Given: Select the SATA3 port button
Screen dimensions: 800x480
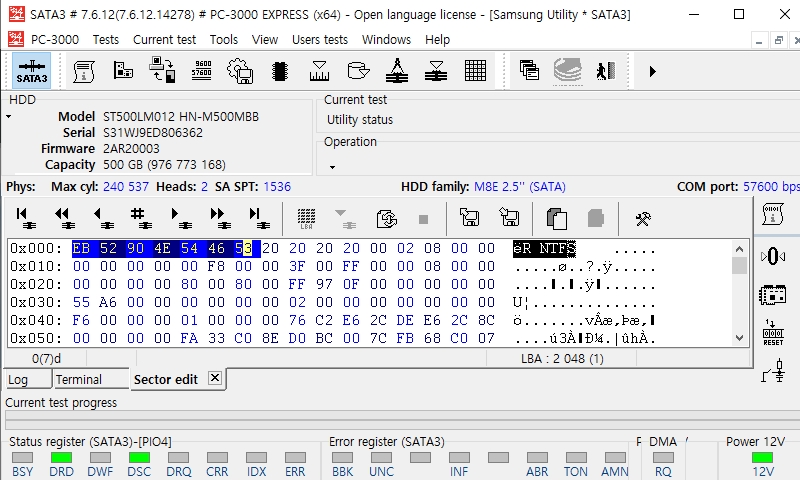Looking at the screenshot, I should (32, 71).
